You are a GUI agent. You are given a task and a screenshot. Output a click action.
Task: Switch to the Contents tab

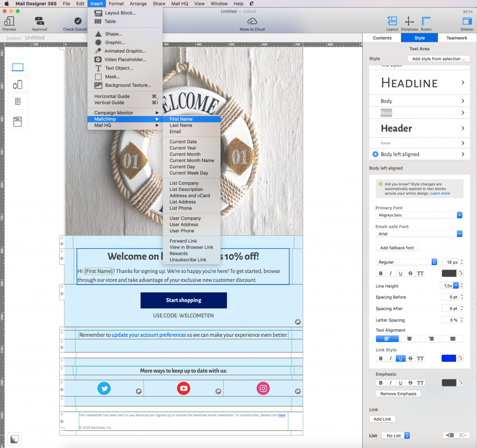pyautogui.click(x=382, y=38)
